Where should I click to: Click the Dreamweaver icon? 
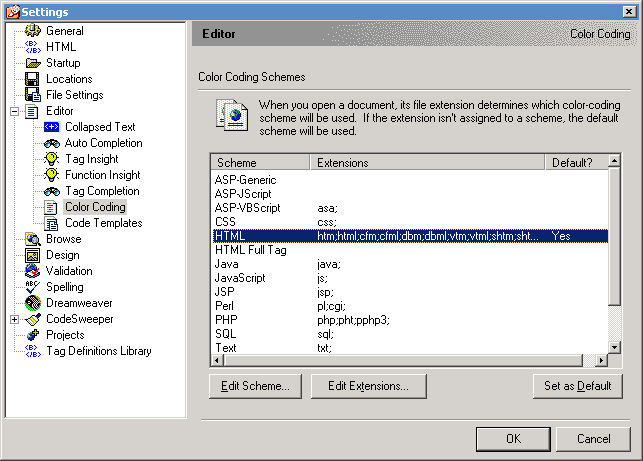point(32,303)
